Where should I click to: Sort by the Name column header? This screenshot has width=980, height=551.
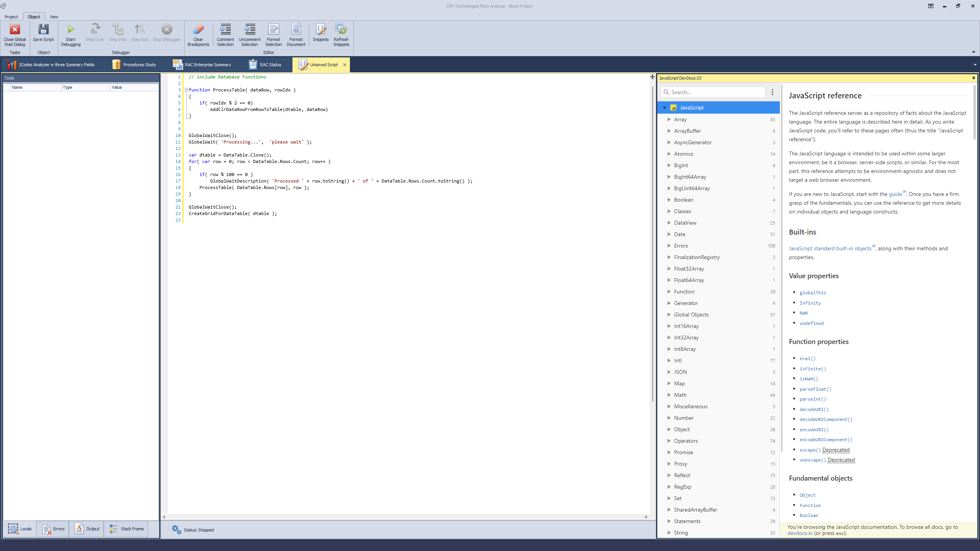click(36, 87)
